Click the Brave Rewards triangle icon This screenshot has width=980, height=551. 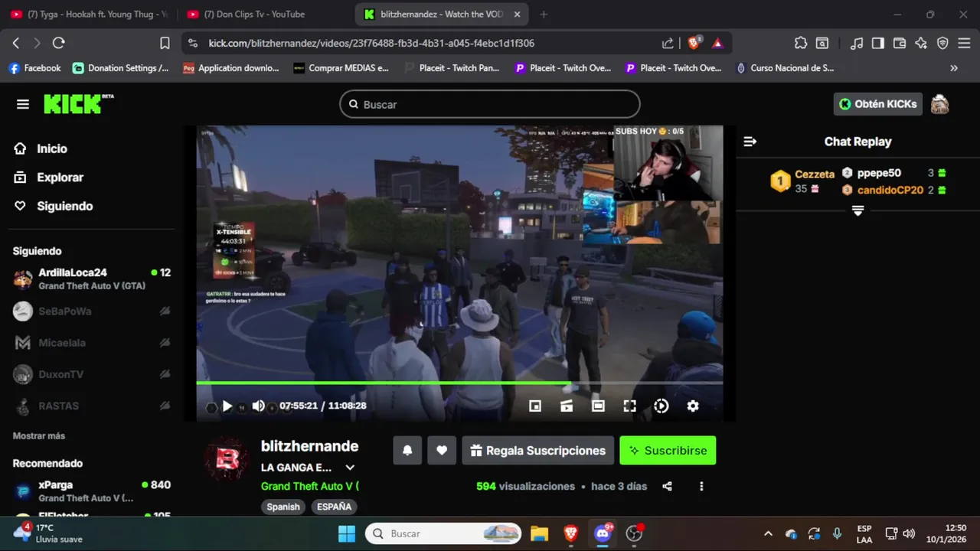tap(717, 44)
